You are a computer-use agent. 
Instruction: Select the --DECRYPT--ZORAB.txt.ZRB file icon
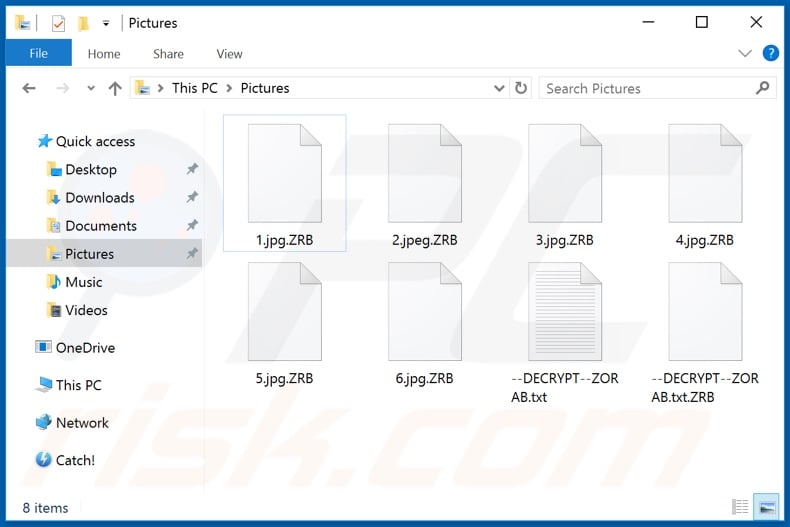[705, 311]
